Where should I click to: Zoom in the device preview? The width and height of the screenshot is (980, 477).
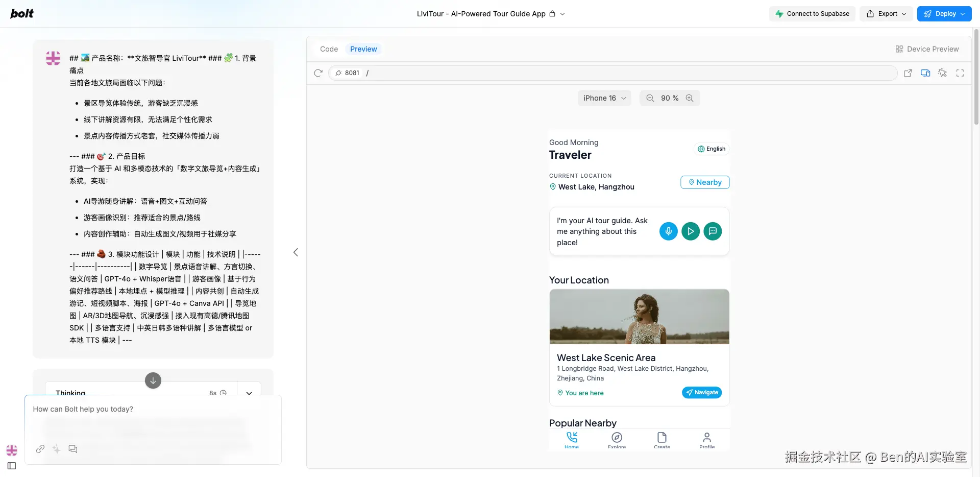point(690,98)
